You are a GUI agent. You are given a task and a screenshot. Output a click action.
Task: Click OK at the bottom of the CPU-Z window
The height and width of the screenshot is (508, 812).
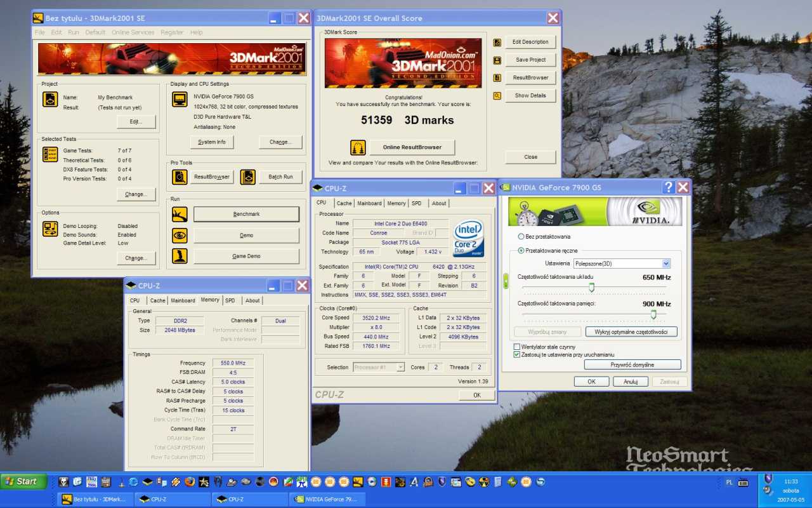pyautogui.click(x=477, y=395)
